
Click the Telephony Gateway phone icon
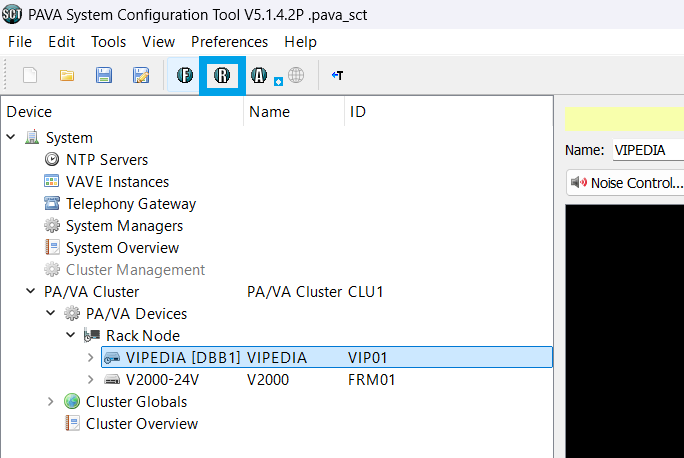(x=52, y=203)
